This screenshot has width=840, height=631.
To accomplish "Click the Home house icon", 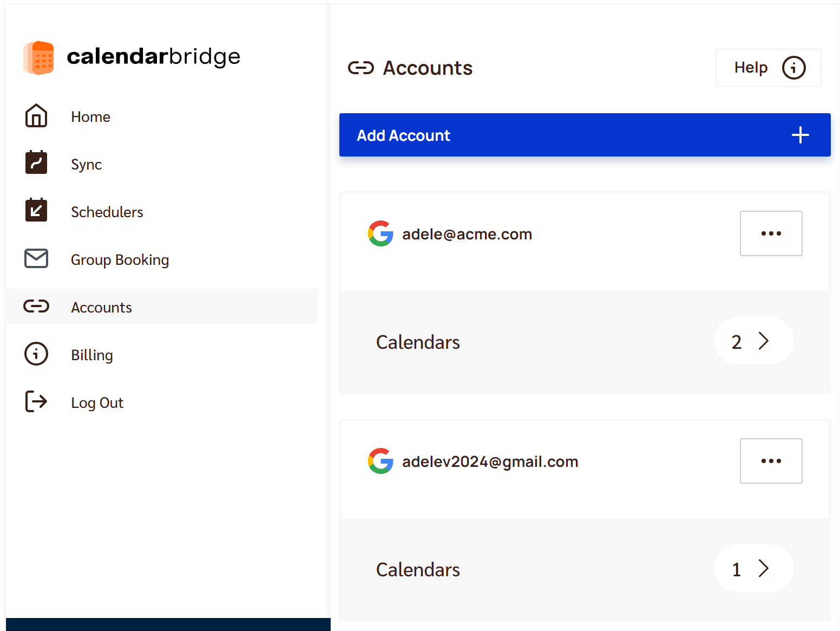I will (x=36, y=116).
